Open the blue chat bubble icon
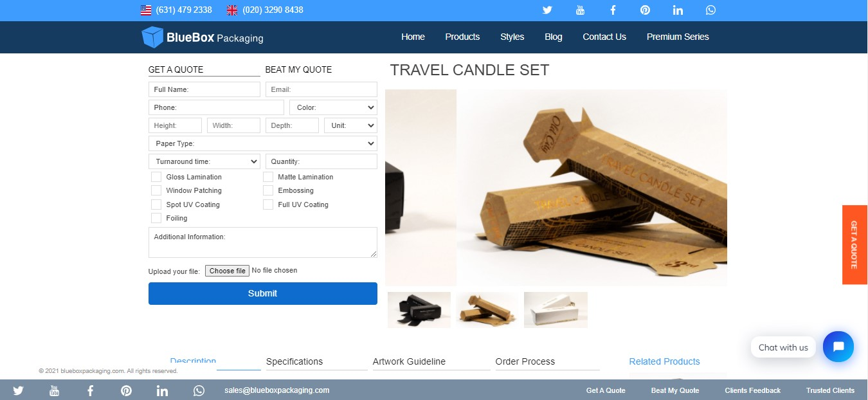Screen dimensions: 868x400 tap(838, 347)
